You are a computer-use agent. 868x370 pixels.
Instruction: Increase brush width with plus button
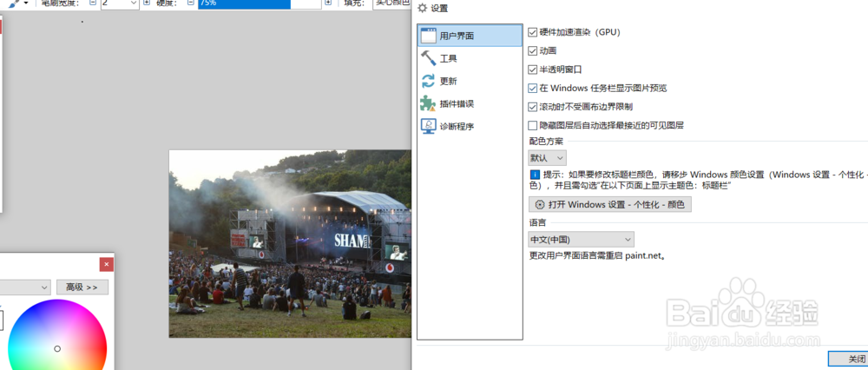pyautogui.click(x=147, y=3)
